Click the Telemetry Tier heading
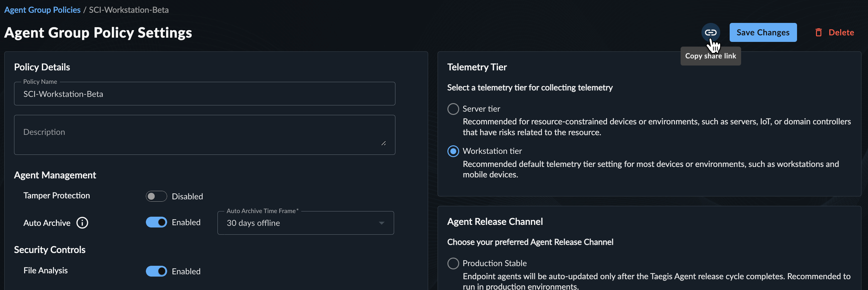The width and height of the screenshot is (868, 290). click(x=477, y=67)
